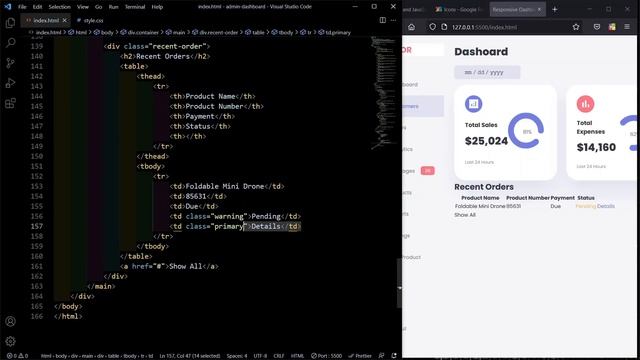Open the View menu
This screenshot has height=360, width=640.
pyautogui.click(x=82, y=7)
